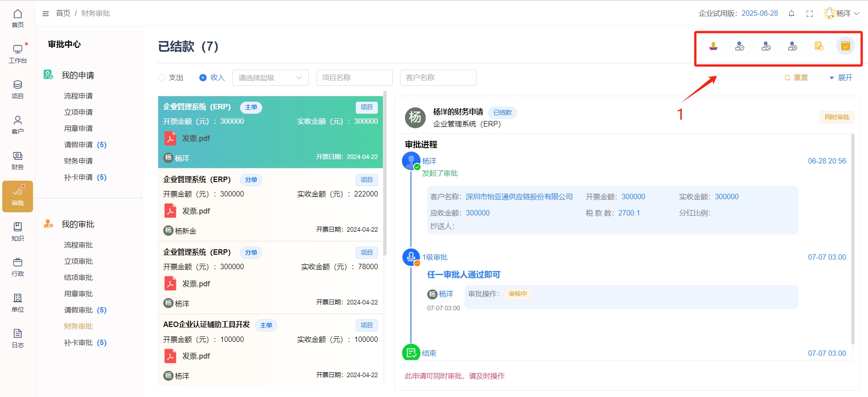Open PDF icon in AEO企业认证辅助工具开发 card

(170, 356)
